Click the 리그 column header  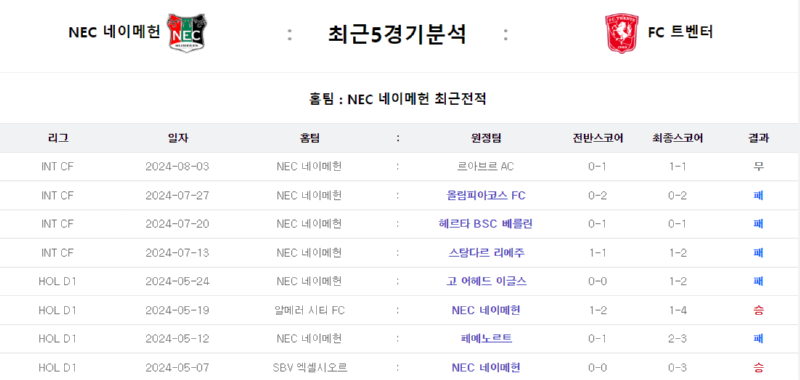pyautogui.click(x=58, y=138)
